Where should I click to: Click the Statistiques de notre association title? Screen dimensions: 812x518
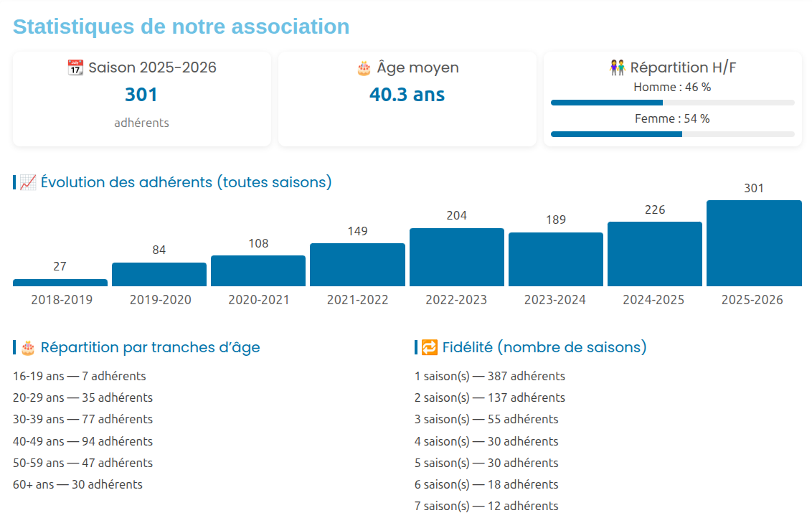(181, 27)
